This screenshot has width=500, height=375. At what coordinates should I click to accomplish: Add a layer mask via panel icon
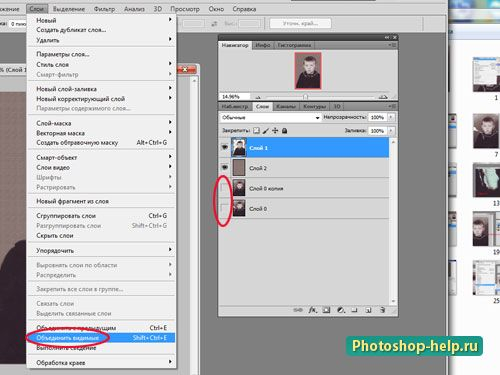(x=326, y=310)
